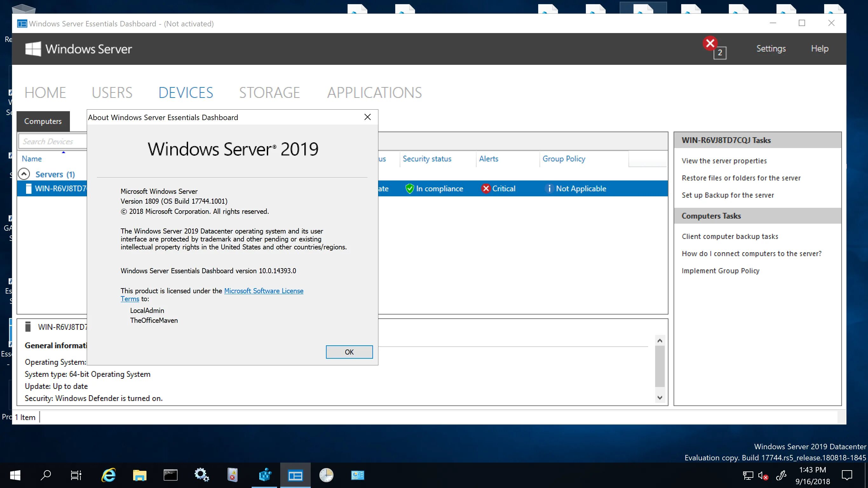Click View the server properties task
868x488 pixels.
(x=724, y=160)
